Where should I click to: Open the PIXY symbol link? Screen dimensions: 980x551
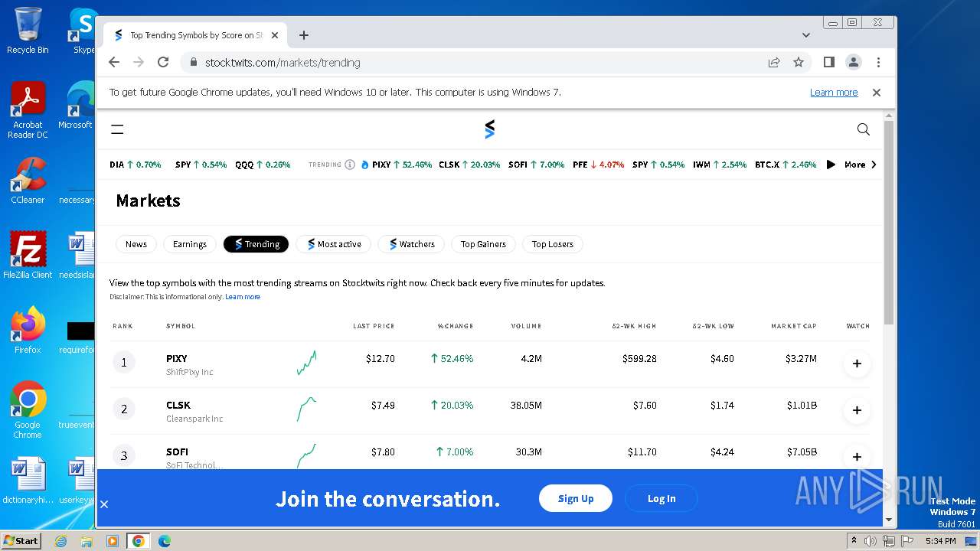point(177,358)
